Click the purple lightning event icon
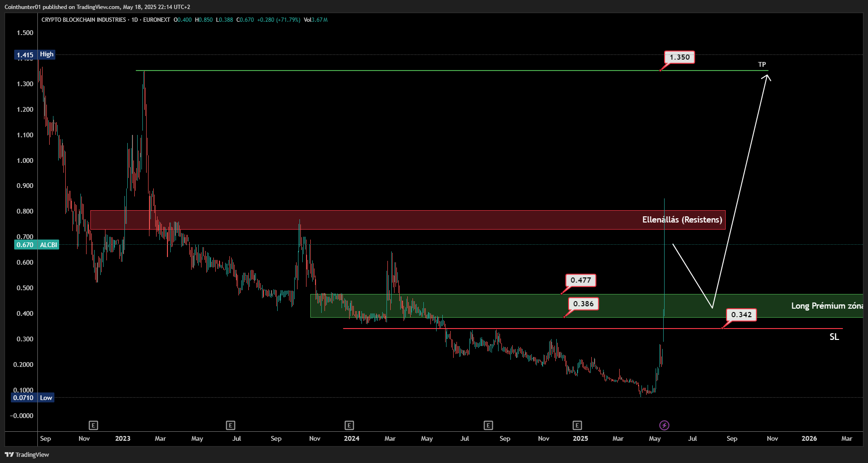Screen dimensions: 868x463 [x=664, y=425]
